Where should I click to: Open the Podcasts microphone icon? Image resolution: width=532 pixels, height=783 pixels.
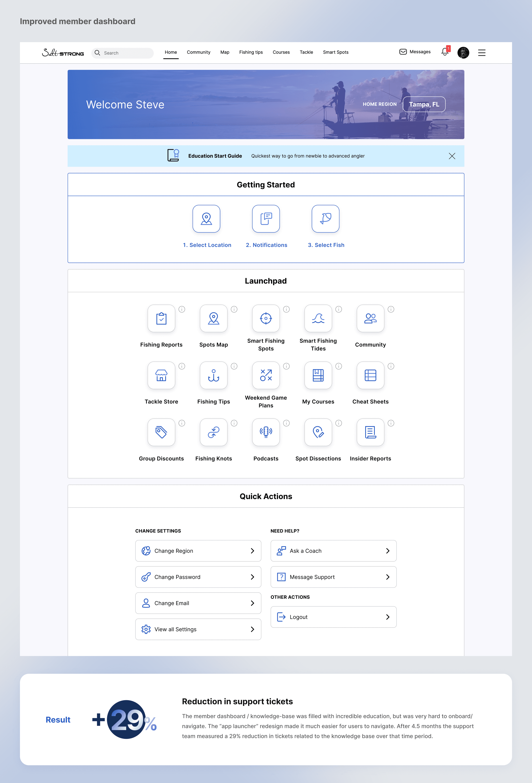tap(266, 432)
